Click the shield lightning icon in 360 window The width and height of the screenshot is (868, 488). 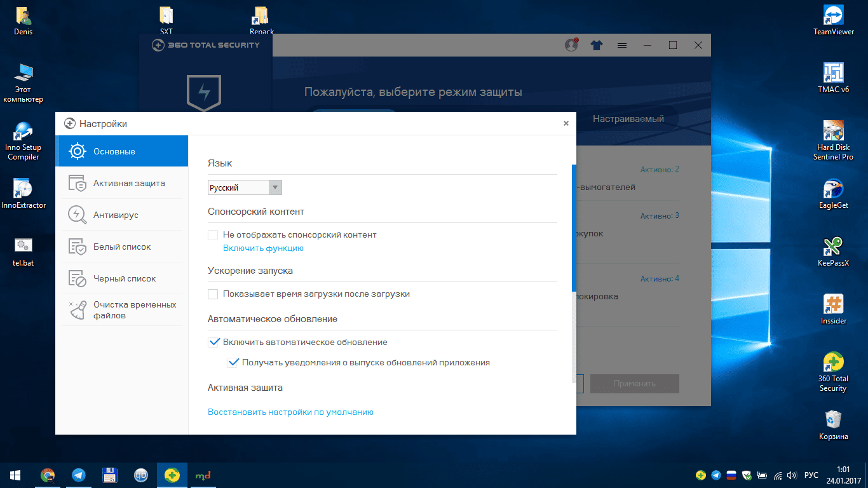click(x=204, y=93)
